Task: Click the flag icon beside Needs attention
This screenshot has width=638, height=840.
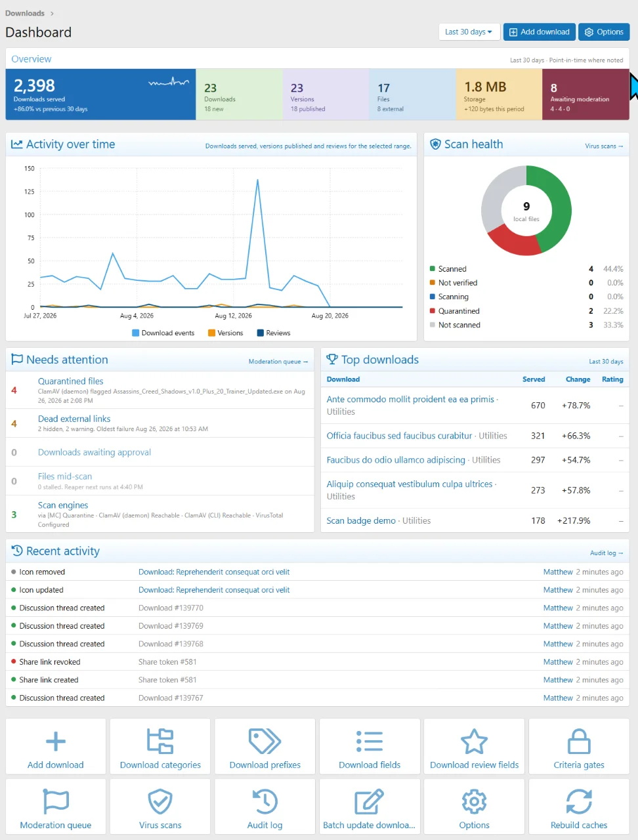Action: click(x=17, y=360)
